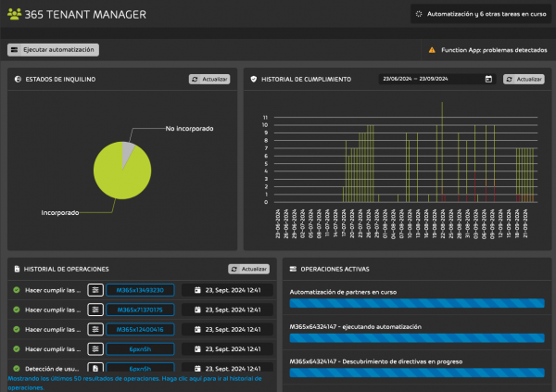
Task: Click the spinner icon beside Automatización tasks
Action: [419, 14]
